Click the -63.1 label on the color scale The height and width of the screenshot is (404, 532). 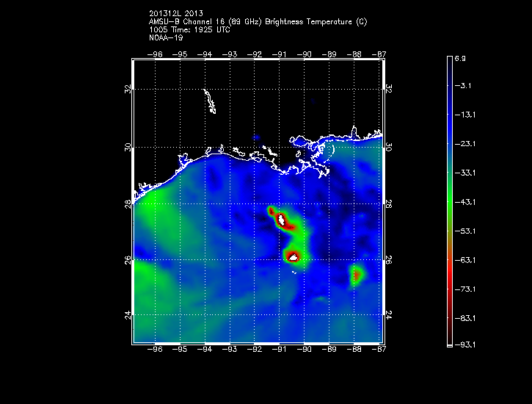pyautogui.click(x=467, y=259)
